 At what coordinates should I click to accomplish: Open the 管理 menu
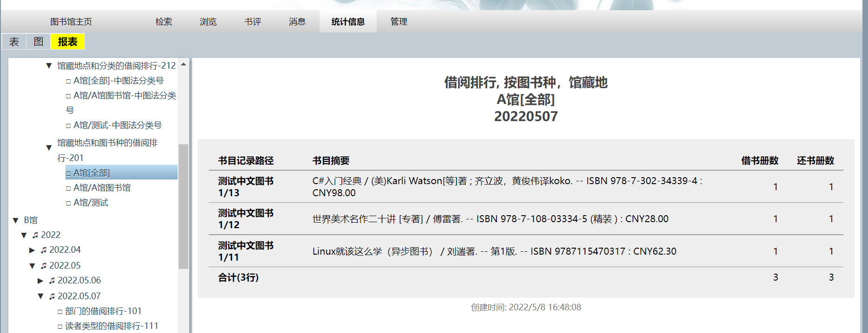pyautogui.click(x=399, y=22)
